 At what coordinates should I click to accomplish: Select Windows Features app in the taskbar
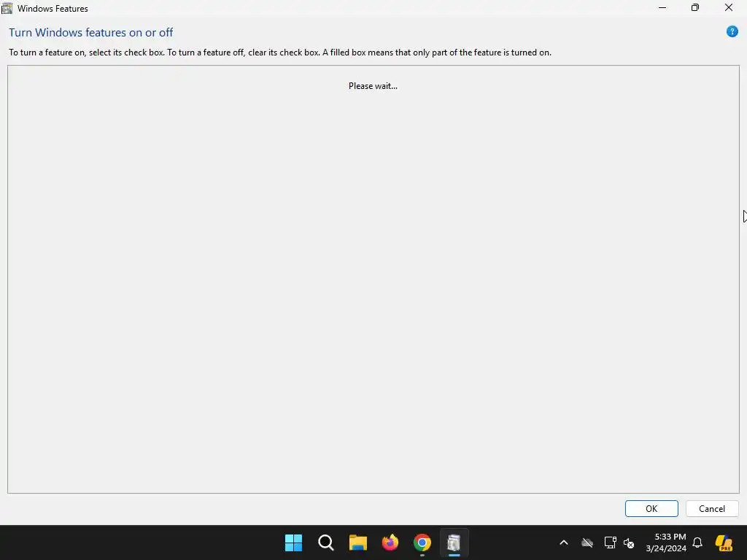click(454, 542)
